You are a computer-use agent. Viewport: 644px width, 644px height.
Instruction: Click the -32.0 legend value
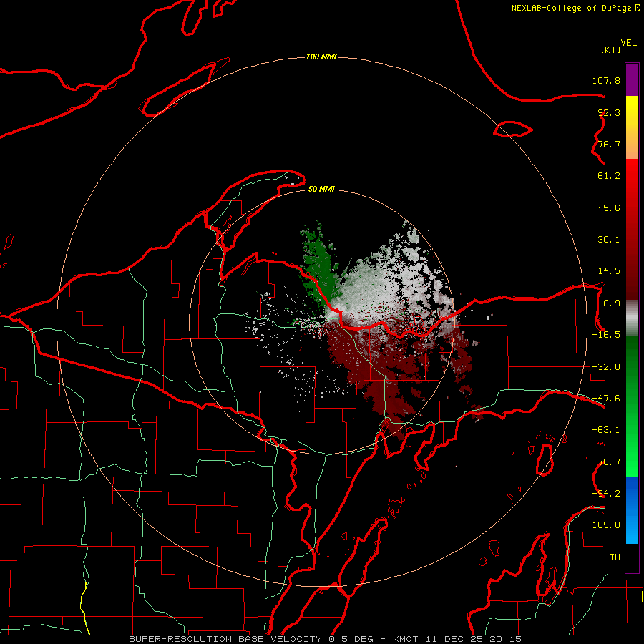(606, 367)
